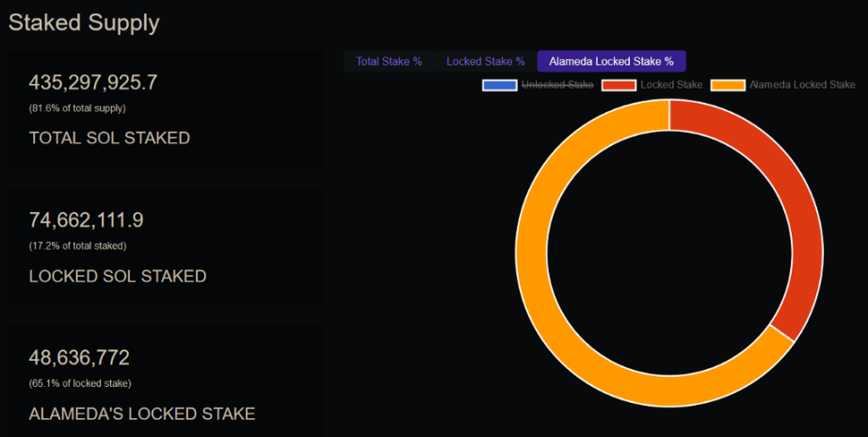Click the red Locked Stake legend swatch
Image resolution: width=868 pixels, height=437 pixels.
click(618, 85)
